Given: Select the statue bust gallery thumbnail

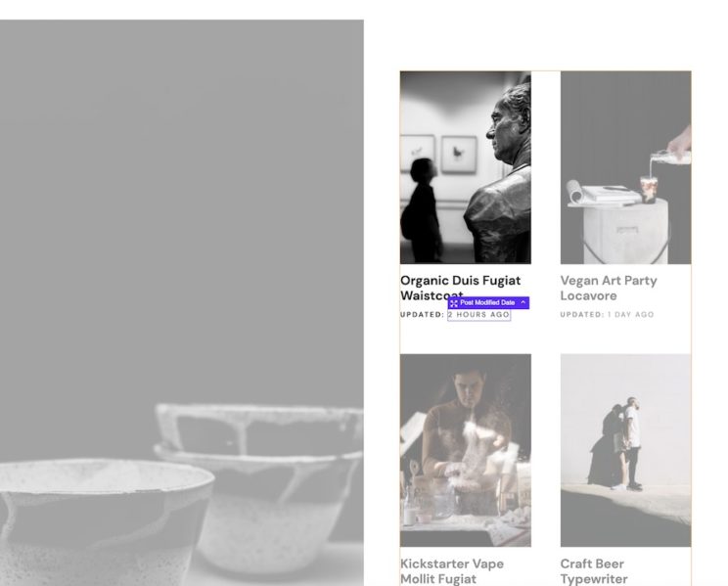Looking at the screenshot, I should pos(466,167).
